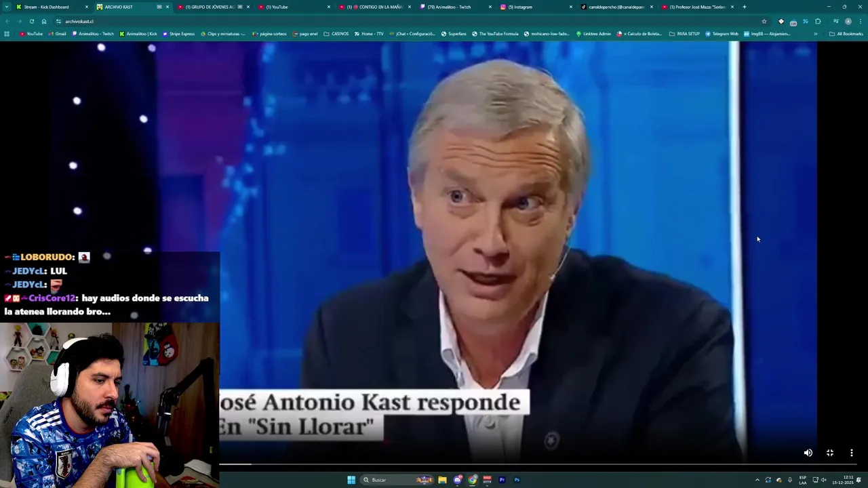Open Premiere Pro from the taskbar
The height and width of the screenshot is (488, 868).
pyautogui.click(x=502, y=480)
